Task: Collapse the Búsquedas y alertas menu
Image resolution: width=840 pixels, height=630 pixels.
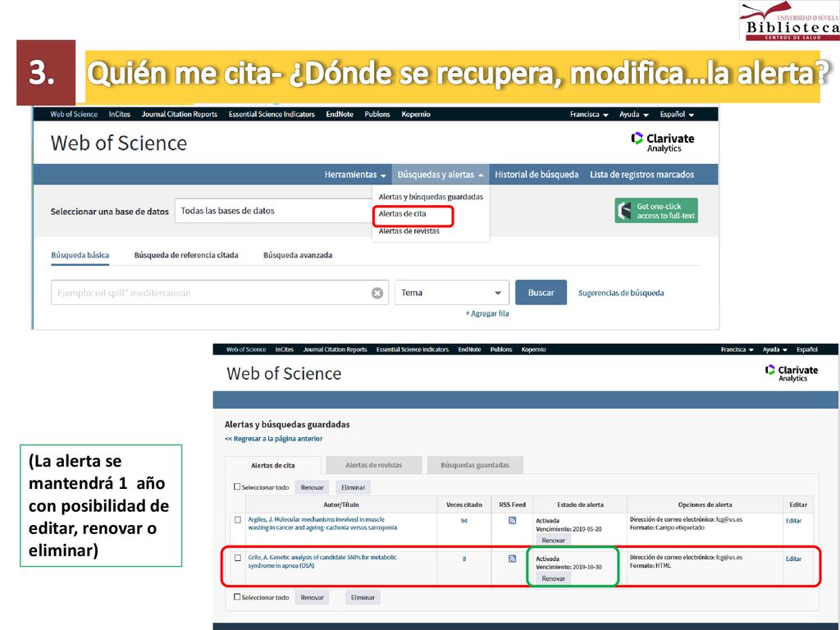Action: 441,175
